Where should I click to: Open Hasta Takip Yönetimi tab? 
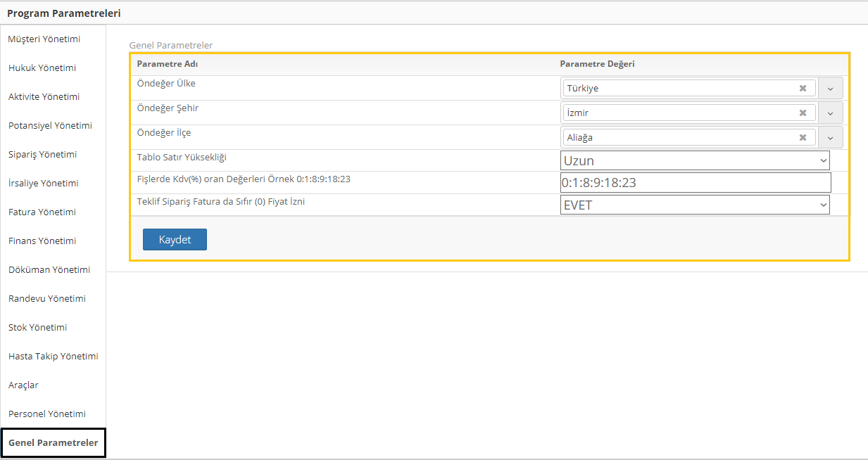54,357
